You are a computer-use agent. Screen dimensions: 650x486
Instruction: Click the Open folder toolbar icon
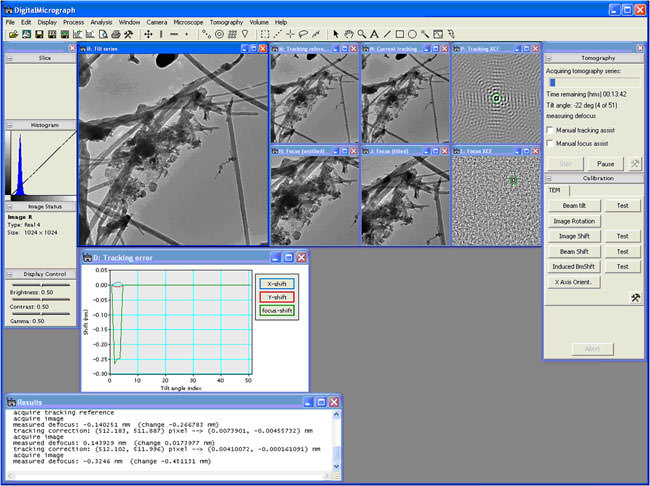click(14, 34)
